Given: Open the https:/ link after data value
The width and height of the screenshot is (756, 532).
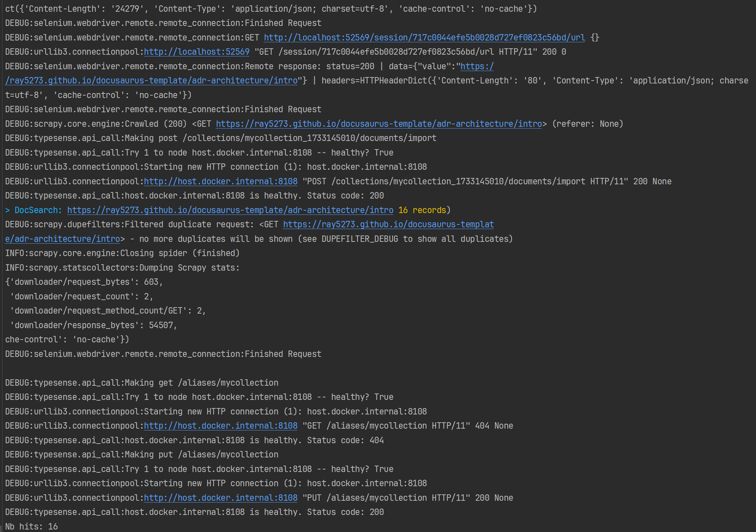Looking at the screenshot, I should [x=477, y=66].
